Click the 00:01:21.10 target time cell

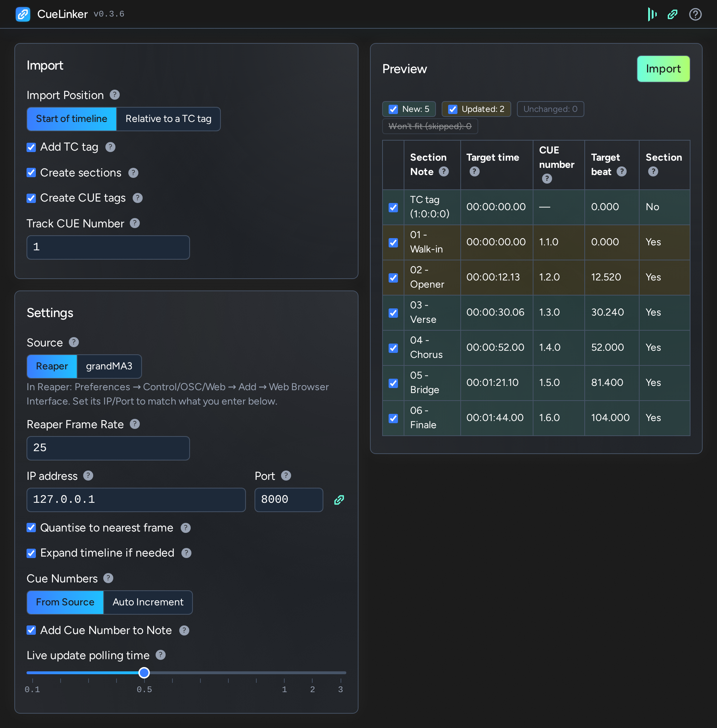click(x=496, y=383)
